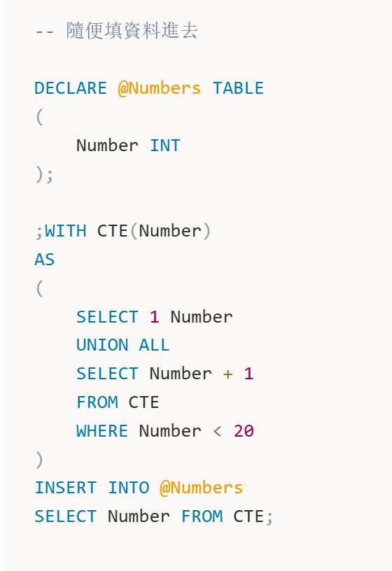Click the WITH keyword
This screenshot has height=571, width=392.
click(66, 231)
